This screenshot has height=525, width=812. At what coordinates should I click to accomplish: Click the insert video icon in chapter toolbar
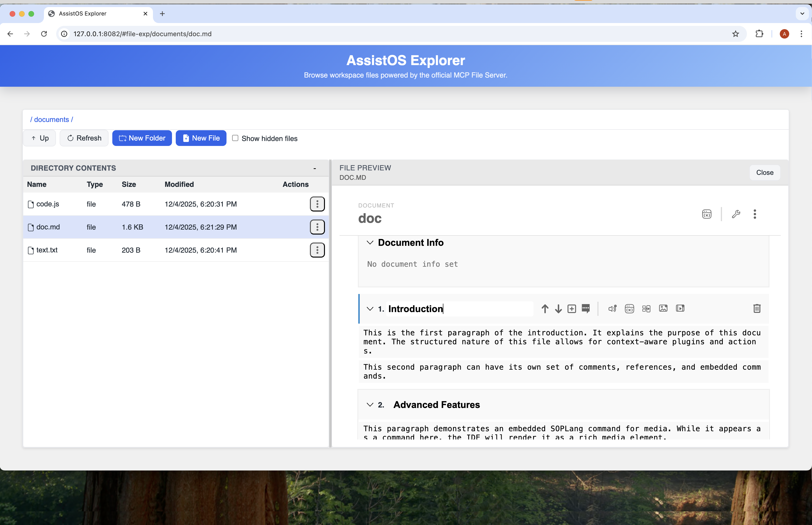pyautogui.click(x=680, y=309)
